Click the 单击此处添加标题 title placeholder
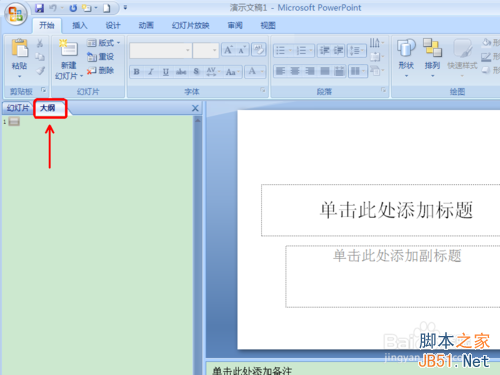The image size is (500, 375). click(x=396, y=210)
